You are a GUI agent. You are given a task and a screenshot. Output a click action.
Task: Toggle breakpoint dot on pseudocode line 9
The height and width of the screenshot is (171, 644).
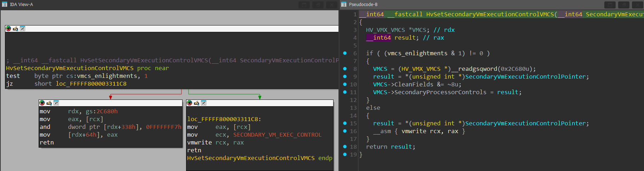click(345, 76)
